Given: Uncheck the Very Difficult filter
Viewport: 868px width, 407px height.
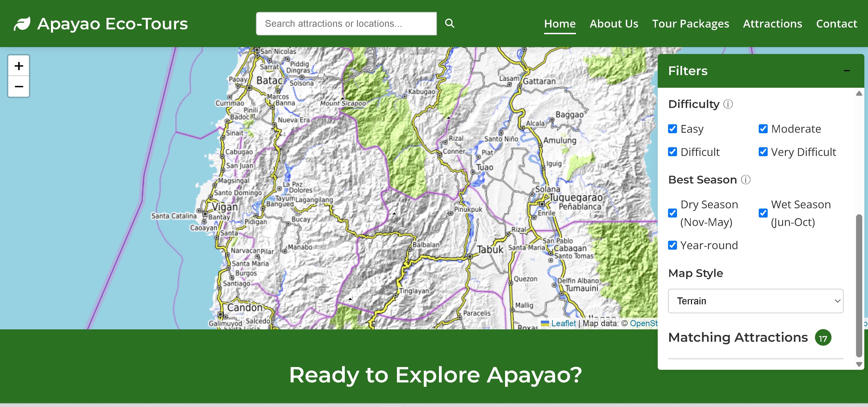Looking at the screenshot, I should click(x=763, y=152).
